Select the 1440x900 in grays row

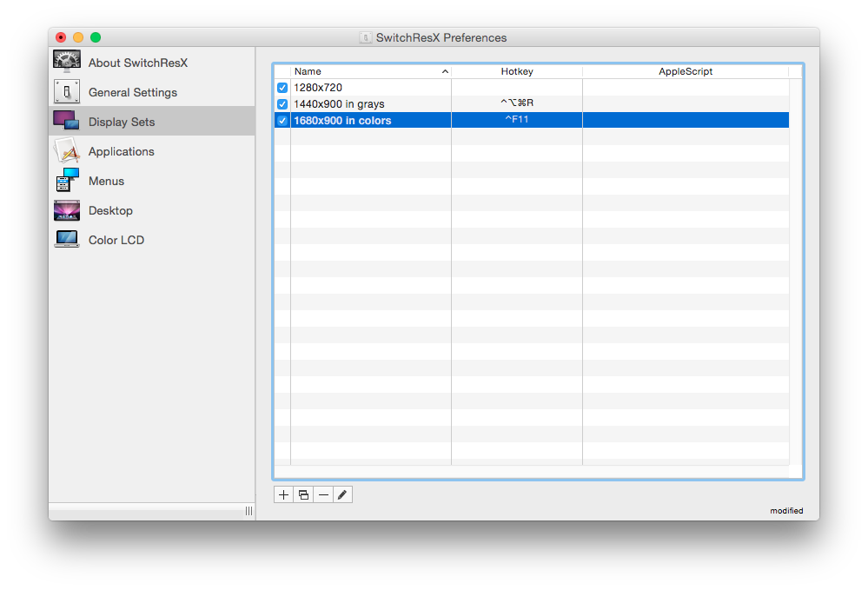532,104
